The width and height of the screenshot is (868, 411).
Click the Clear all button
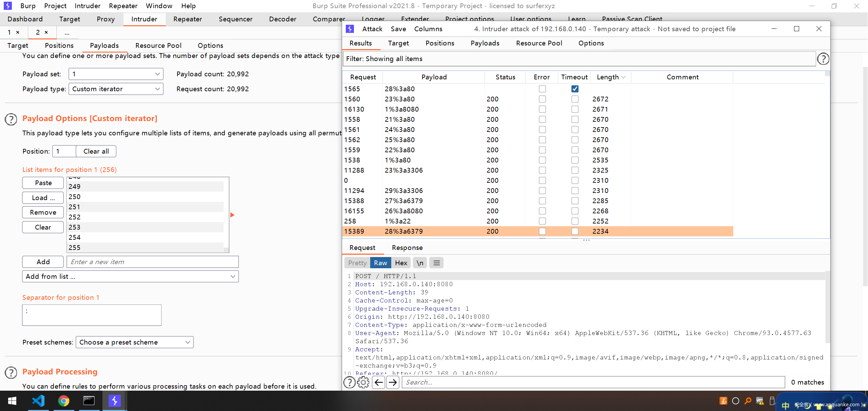[96, 151]
